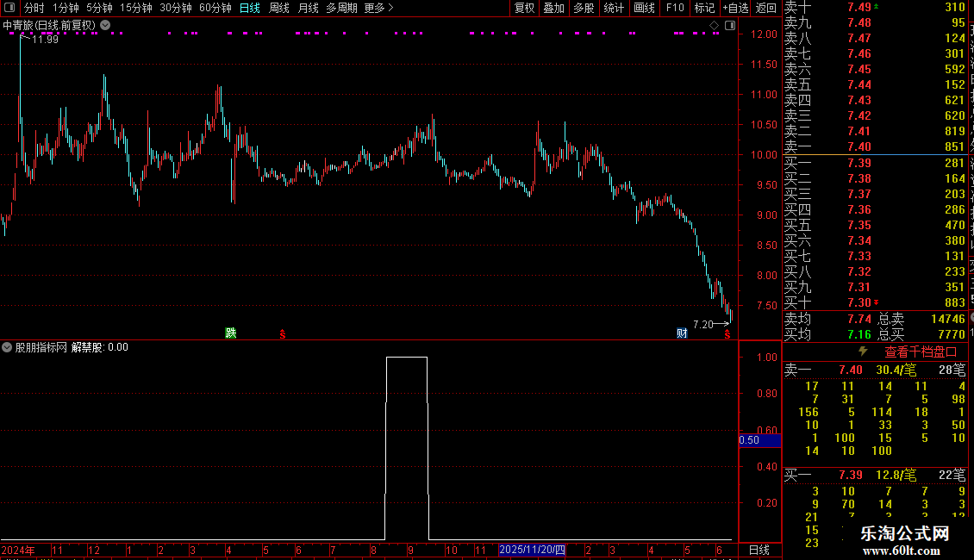Screen dimensions: 974x560
Task: Select the 15分钟 period tab
Action: [136, 8]
